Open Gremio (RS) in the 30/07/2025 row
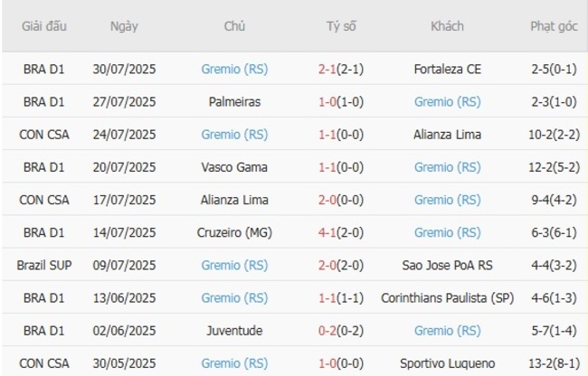Viewport: 588px width, 376px height. tap(234, 69)
